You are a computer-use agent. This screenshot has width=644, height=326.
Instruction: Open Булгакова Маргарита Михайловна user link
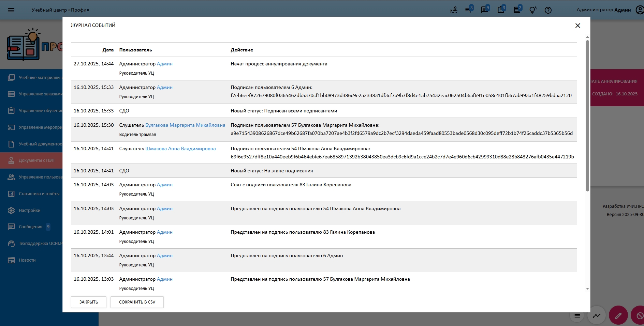(x=185, y=125)
